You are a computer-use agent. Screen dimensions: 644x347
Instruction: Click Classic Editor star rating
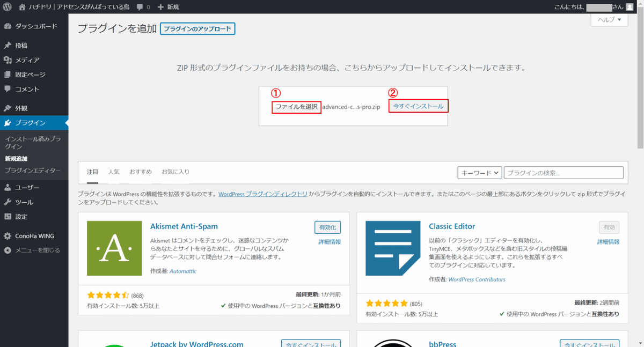pyautogui.click(x=386, y=303)
